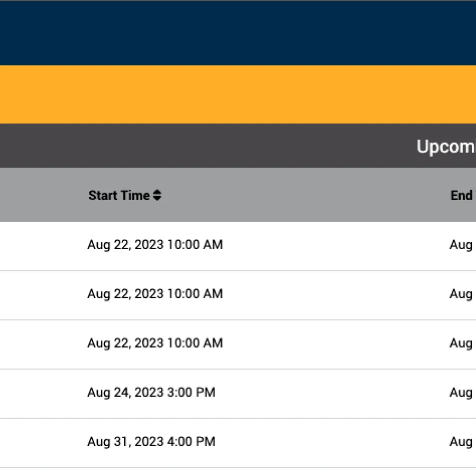Click the Upcoming section title text
This screenshot has width=476, height=476.
click(446, 147)
